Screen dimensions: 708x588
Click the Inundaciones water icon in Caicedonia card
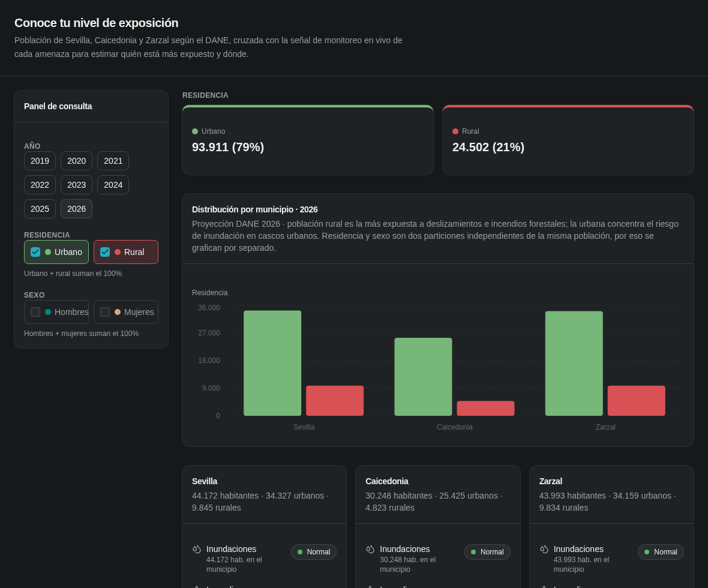pyautogui.click(x=370, y=549)
